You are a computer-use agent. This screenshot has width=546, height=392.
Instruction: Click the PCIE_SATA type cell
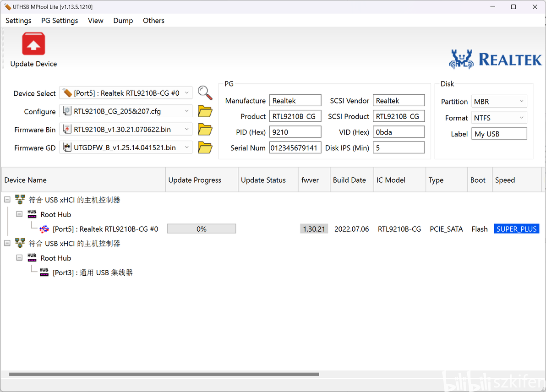(x=447, y=229)
